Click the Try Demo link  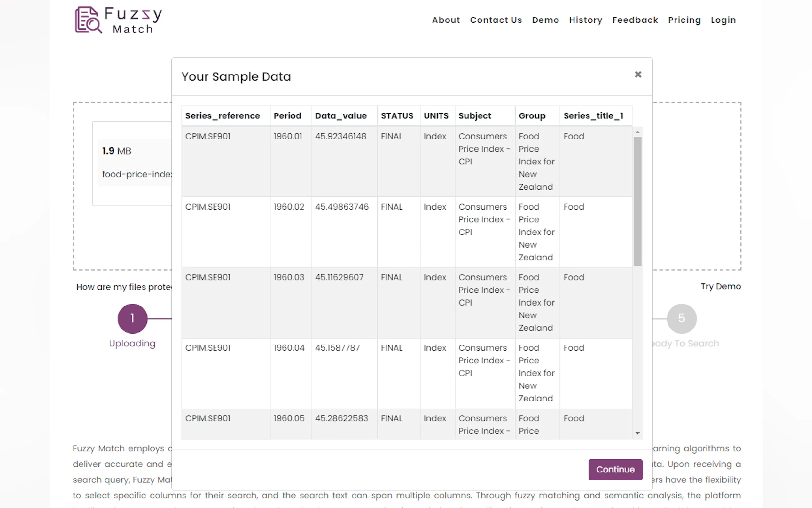click(720, 287)
